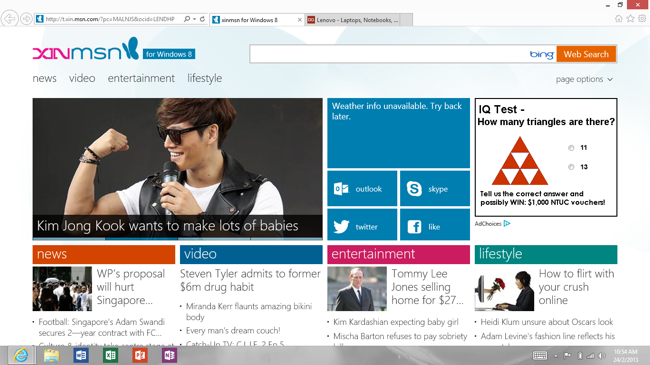Click the Action Center flag tray icon
The width and height of the screenshot is (650, 365).
click(567, 355)
